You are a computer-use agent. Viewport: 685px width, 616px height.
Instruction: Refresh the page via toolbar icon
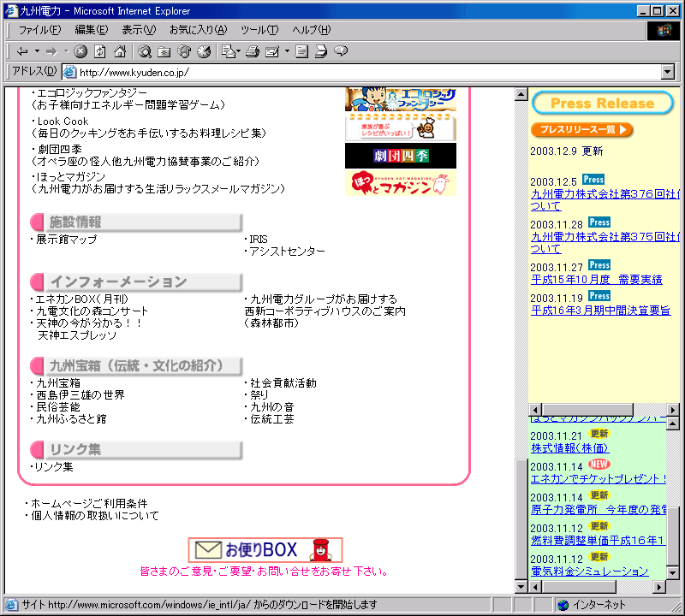coord(100,51)
